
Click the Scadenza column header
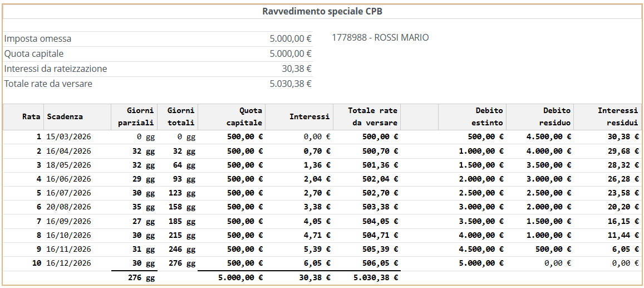(65, 116)
